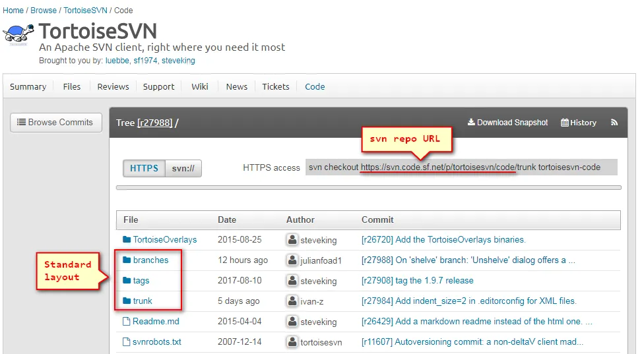
Task: Click the svnrobots.txt file icon
Action: pos(127,341)
